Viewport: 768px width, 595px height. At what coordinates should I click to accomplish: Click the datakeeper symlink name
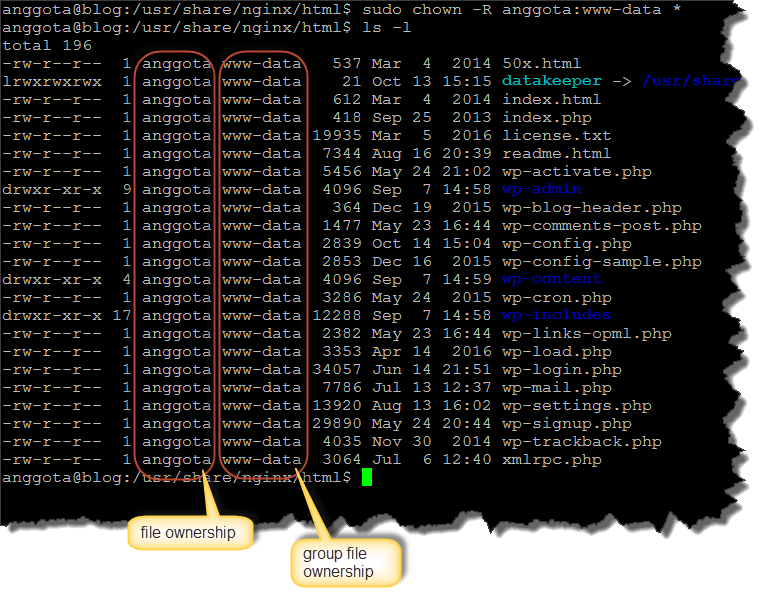pos(552,81)
